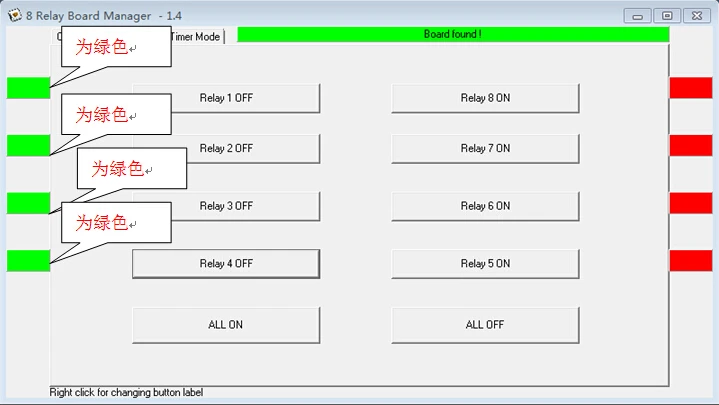Click the red indicator beside Relay 8
The height and width of the screenshot is (405, 719).
point(691,88)
